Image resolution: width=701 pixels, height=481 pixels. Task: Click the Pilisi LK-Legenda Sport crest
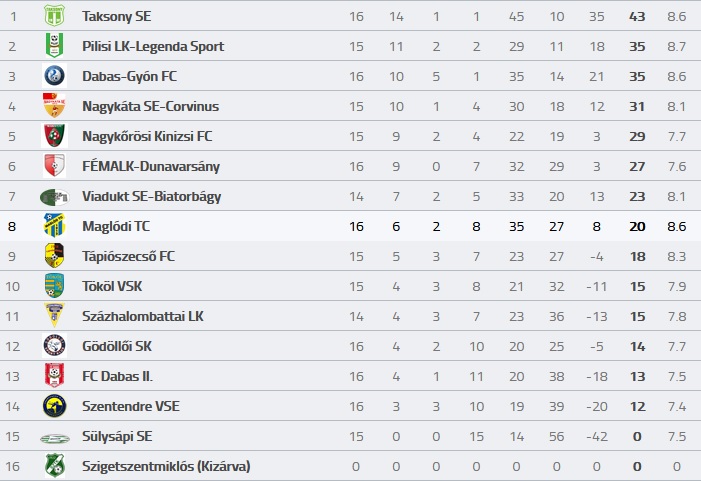pyautogui.click(x=55, y=46)
